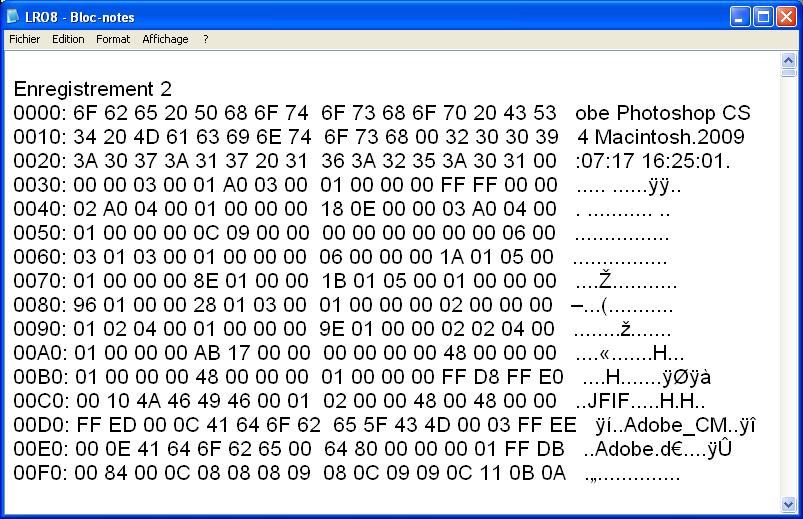Click the decoded text "ÿí..Adobe_CM..ÿî"
803x519 pixels.
[675, 425]
